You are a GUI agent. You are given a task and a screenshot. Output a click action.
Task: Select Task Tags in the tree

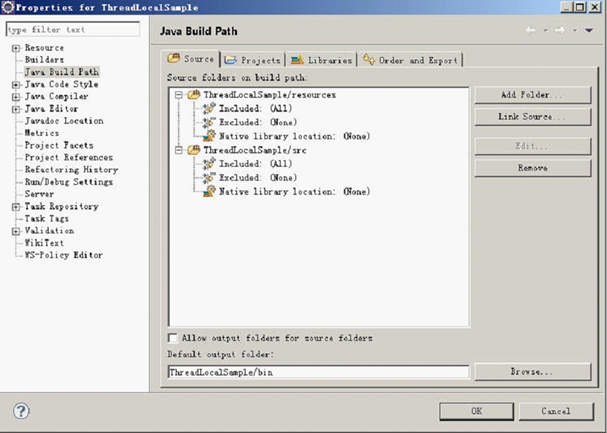(46, 219)
